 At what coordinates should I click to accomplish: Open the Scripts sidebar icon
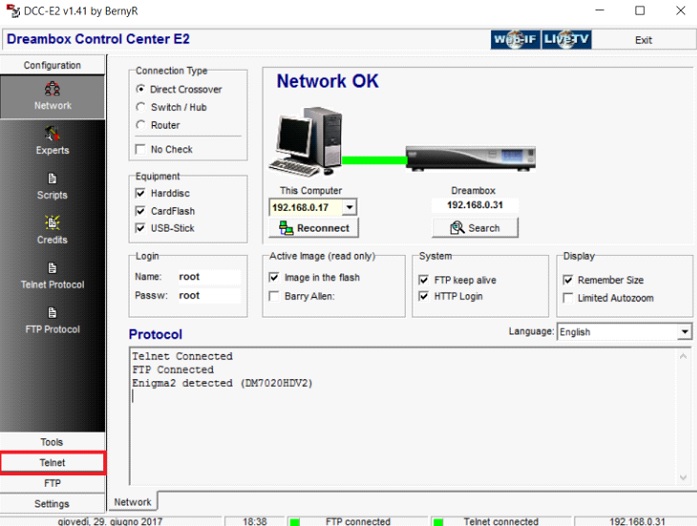pos(52,185)
